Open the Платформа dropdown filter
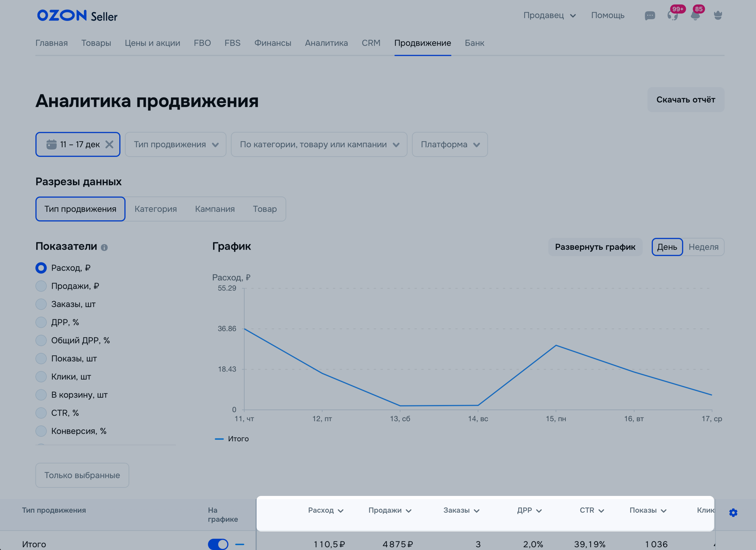756x550 pixels. 450,144
